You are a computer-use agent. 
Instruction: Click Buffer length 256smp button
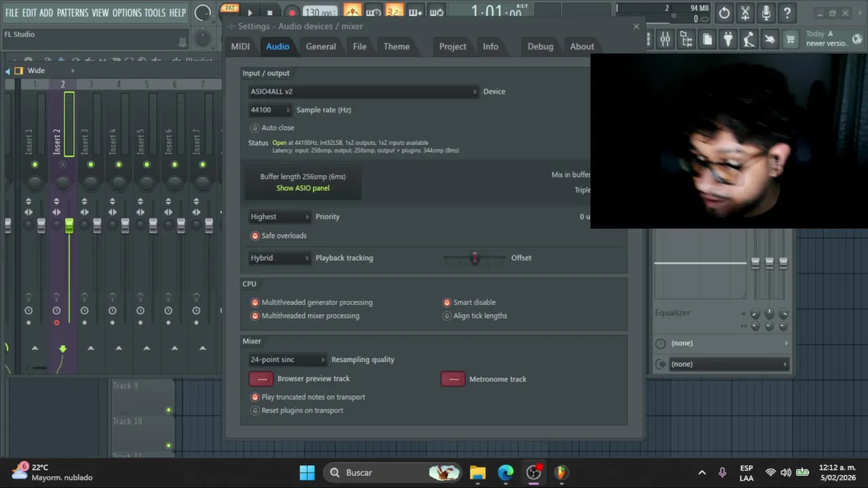pos(303,183)
